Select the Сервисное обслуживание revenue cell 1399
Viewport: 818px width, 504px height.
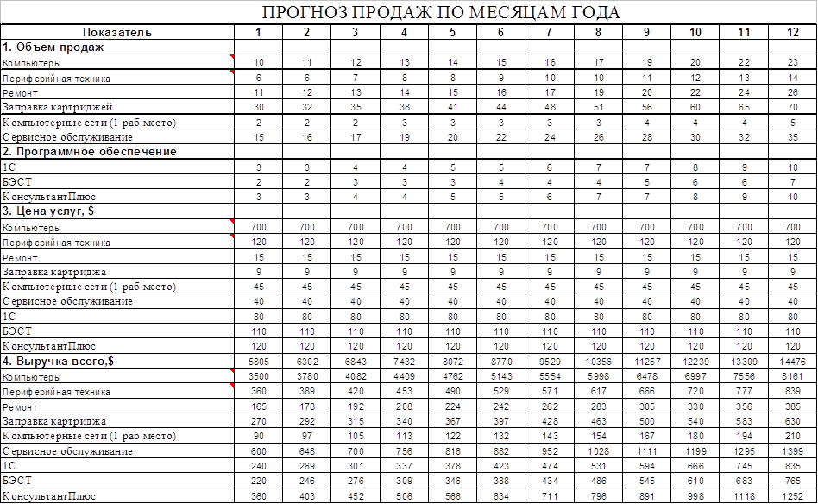792,451
